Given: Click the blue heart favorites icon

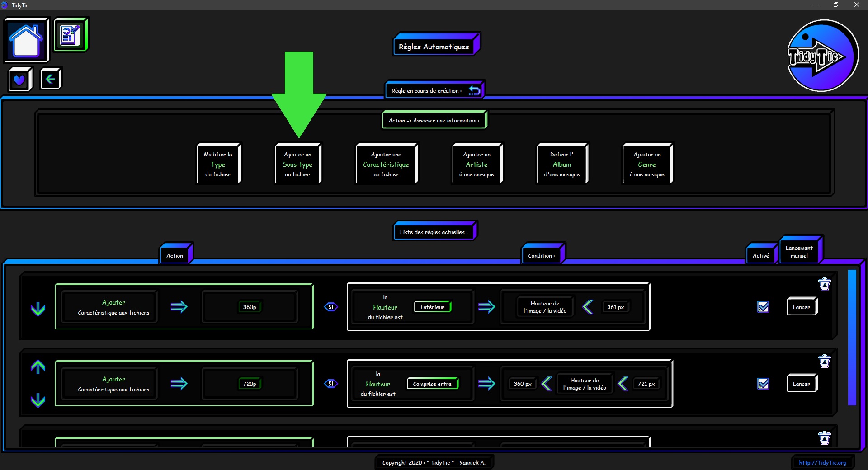Looking at the screenshot, I should [19, 80].
